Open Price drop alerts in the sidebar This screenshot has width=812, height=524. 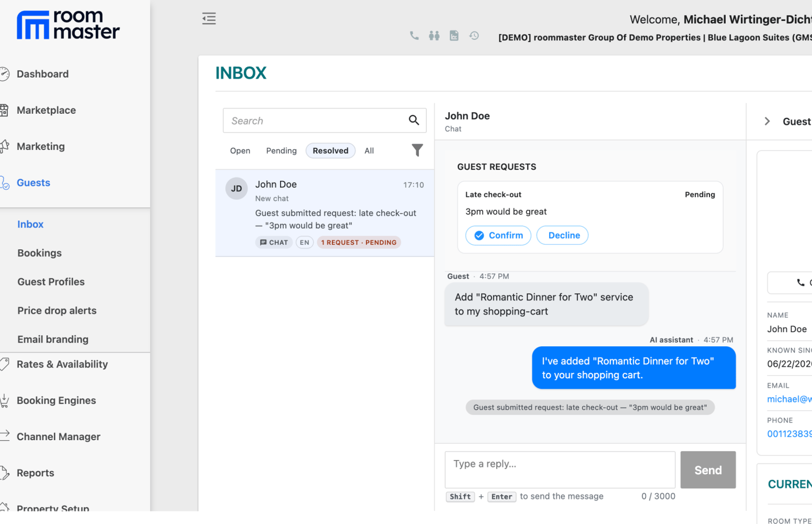point(57,311)
